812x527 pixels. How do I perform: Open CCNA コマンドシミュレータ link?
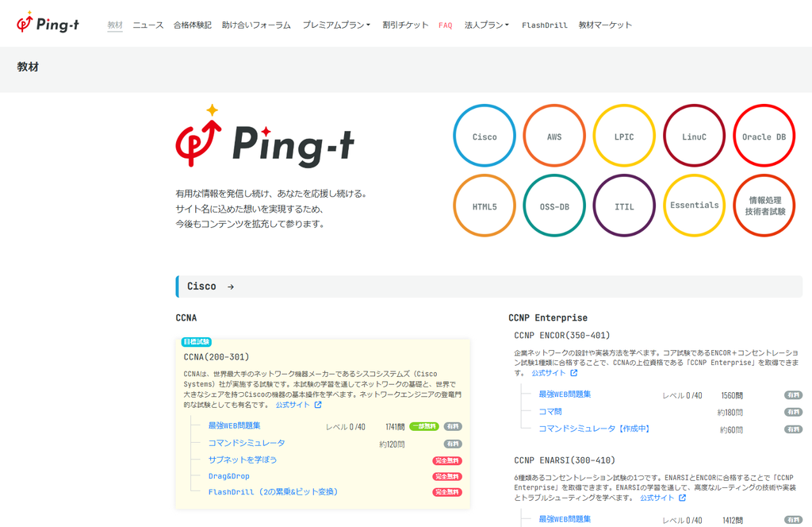pyautogui.click(x=247, y=443)
